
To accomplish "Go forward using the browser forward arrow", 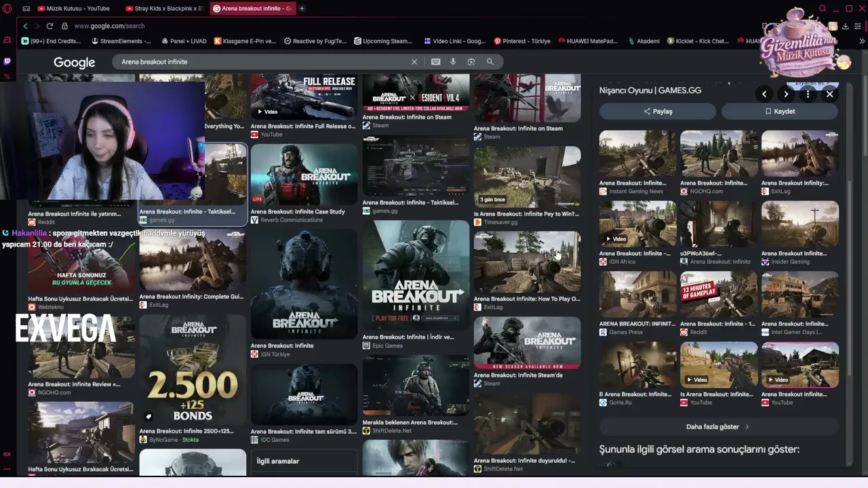I will pos(36,26).
